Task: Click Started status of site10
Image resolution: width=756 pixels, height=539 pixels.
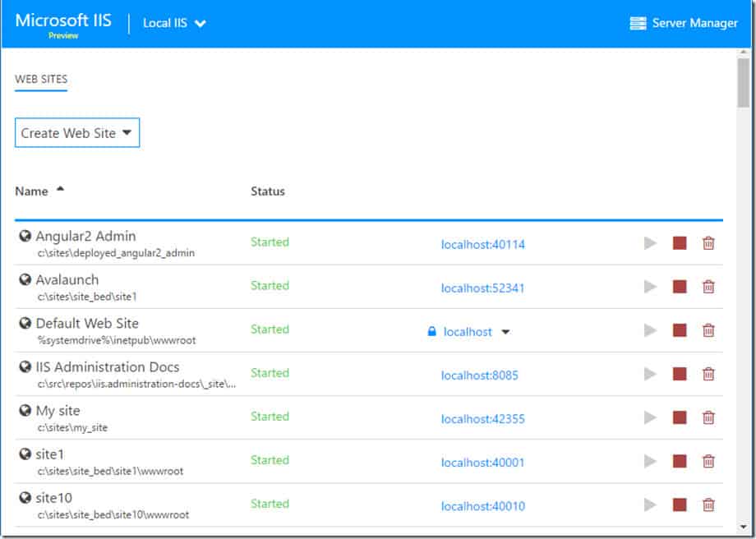Action: (x=270, y=504)
